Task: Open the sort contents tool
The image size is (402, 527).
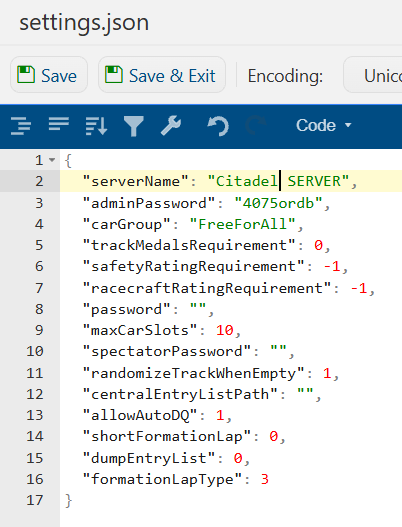Action: click(x=96, y=126)
